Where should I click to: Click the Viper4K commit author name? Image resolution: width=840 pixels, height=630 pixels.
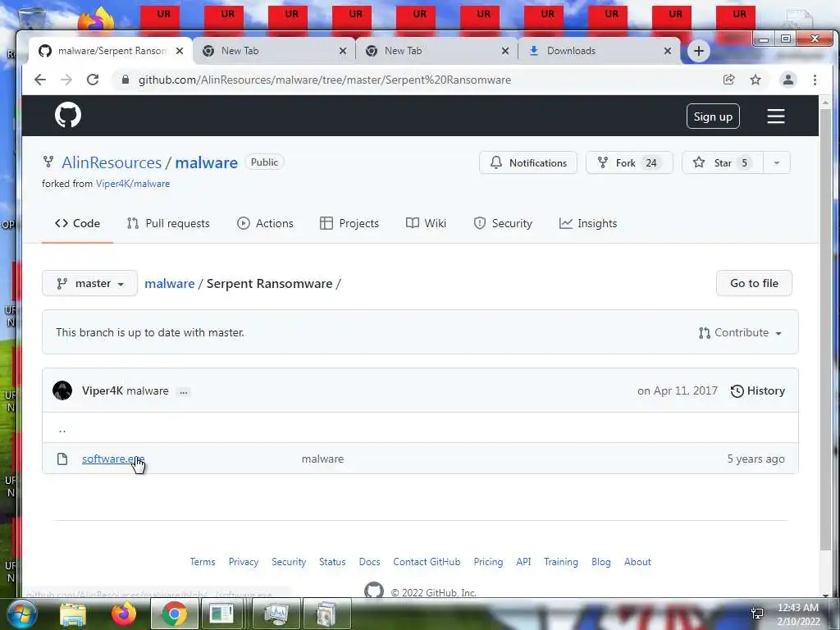(103, 391)
